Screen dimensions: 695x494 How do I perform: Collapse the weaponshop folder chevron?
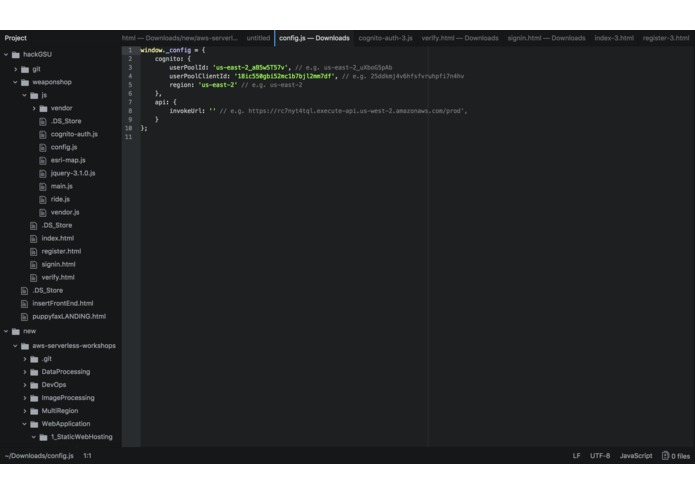click(x=16, y=82)
